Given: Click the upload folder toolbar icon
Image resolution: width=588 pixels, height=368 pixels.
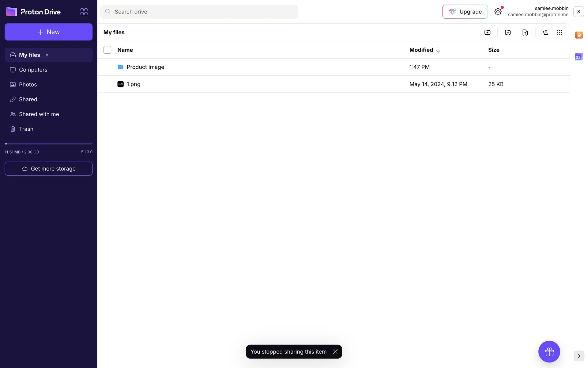Looking at the screenshot, I should 508,33.
